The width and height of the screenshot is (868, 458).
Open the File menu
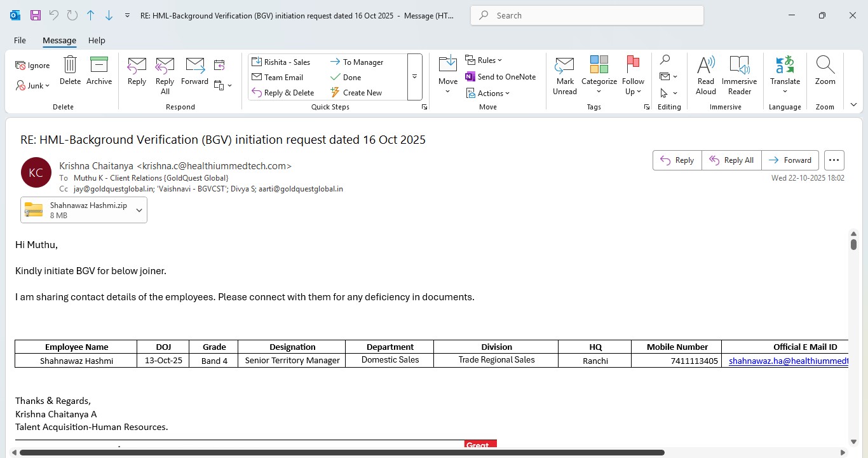(20, 40)
